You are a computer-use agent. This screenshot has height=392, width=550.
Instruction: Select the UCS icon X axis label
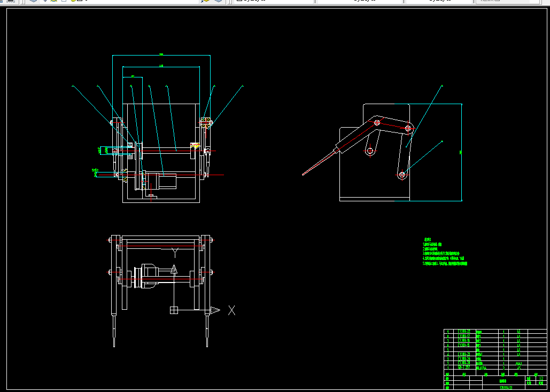tap(232, 310)
